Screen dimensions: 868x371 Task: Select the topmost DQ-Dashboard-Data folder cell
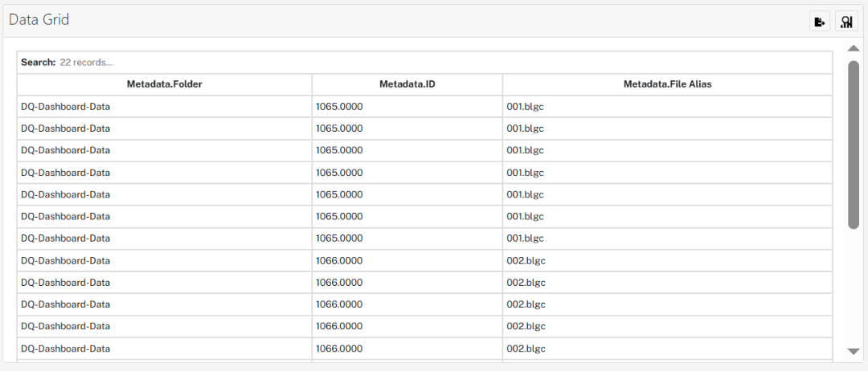click(x=165, y=107)
